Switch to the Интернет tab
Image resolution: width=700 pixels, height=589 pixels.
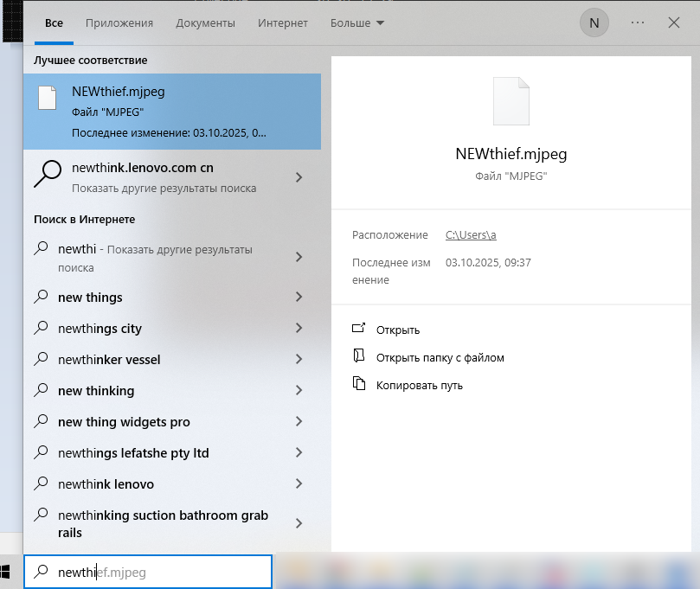(x=282, y=23)
